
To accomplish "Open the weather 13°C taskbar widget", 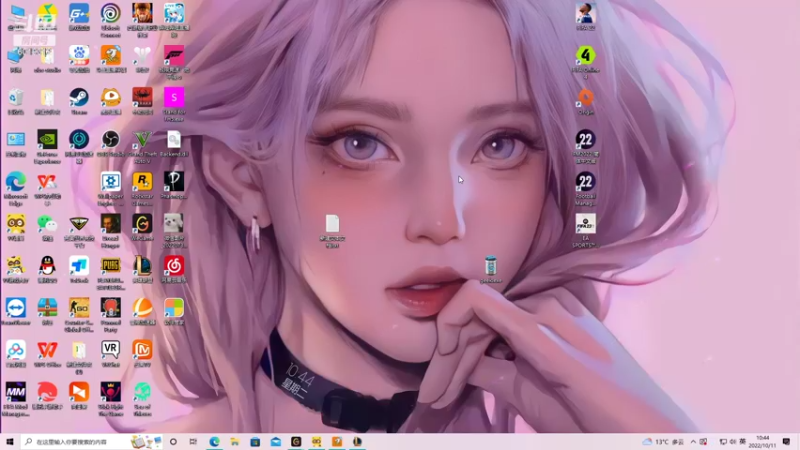I will tap(663, 442).
